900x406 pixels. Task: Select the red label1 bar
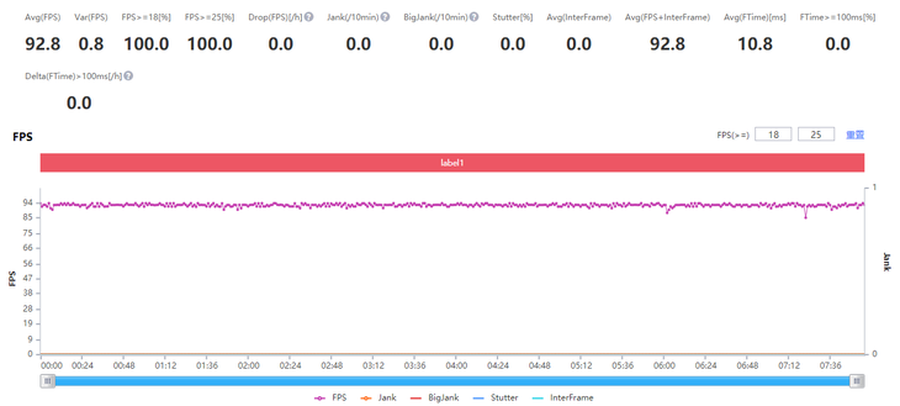point(452,162)
